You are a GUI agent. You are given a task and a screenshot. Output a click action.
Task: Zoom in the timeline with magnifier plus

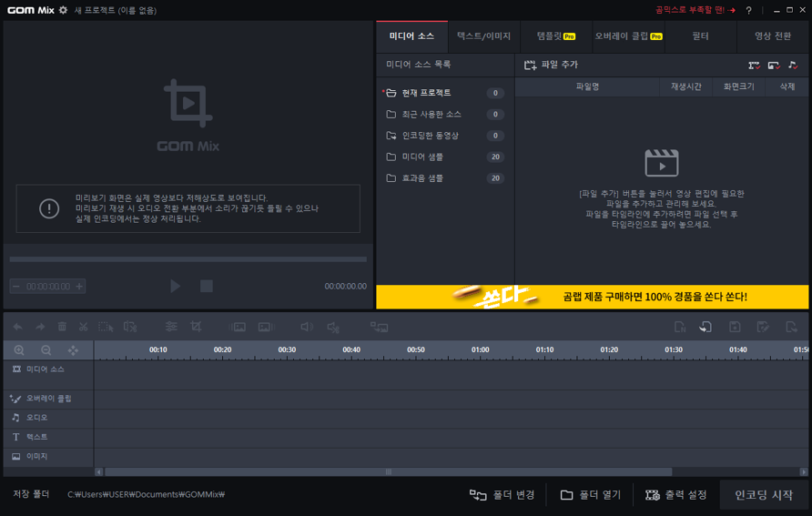pos(19,350)
